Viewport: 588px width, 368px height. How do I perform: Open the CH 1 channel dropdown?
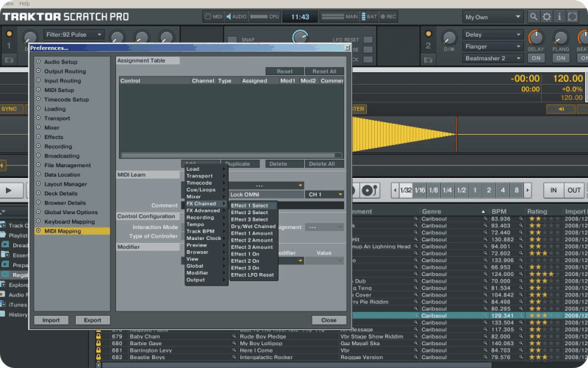coord(325,194)
